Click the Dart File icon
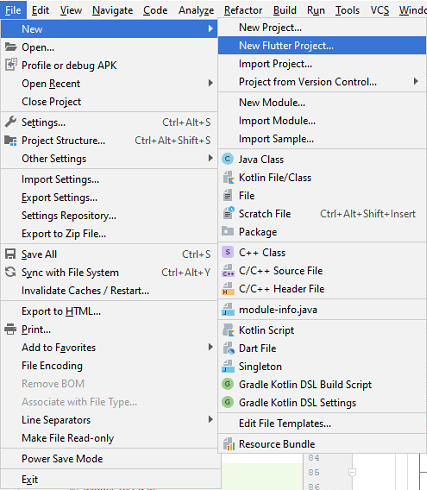This screenshot has width=427, height=490. coord(228,348)
